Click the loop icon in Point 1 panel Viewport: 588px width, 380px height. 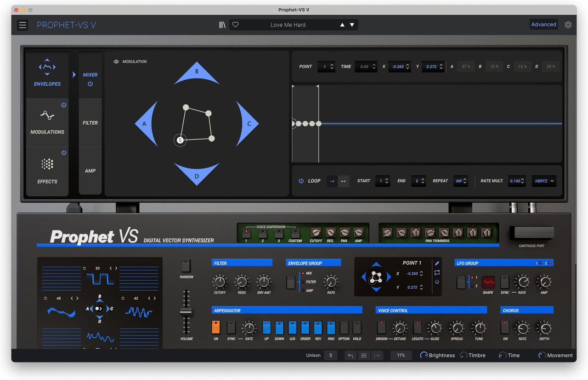[x=437, y=273]
